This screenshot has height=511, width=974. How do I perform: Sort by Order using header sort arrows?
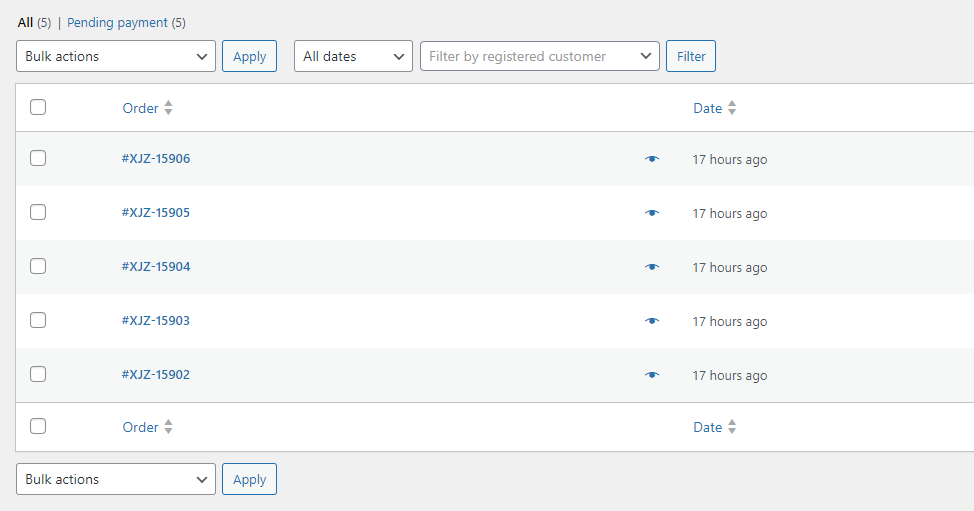pos(168,108)
